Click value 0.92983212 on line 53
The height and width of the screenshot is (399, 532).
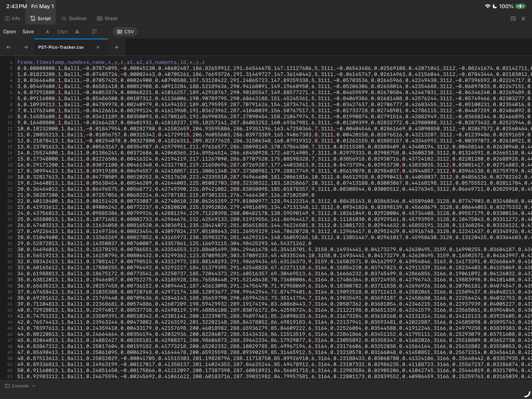tap(42, 377)
